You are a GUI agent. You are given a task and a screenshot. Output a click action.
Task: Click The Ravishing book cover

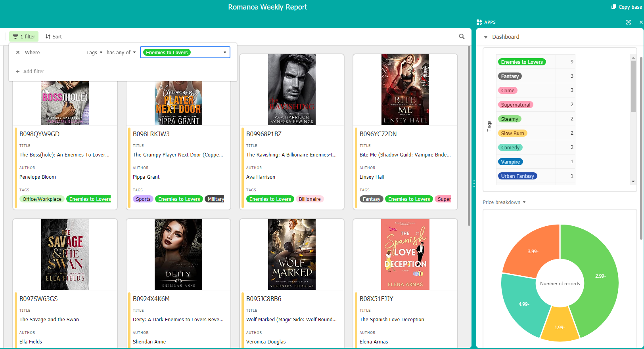point(292,90)
